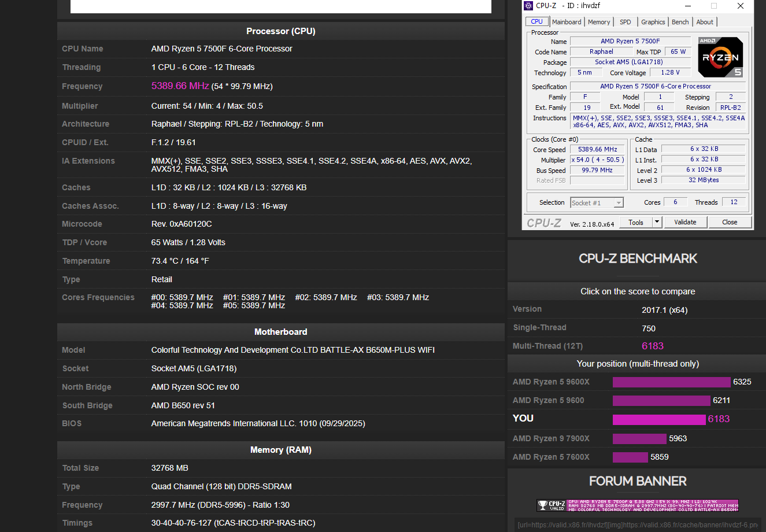
Task: Click the Close button in CPU-Z
Action: coord(730,222)
